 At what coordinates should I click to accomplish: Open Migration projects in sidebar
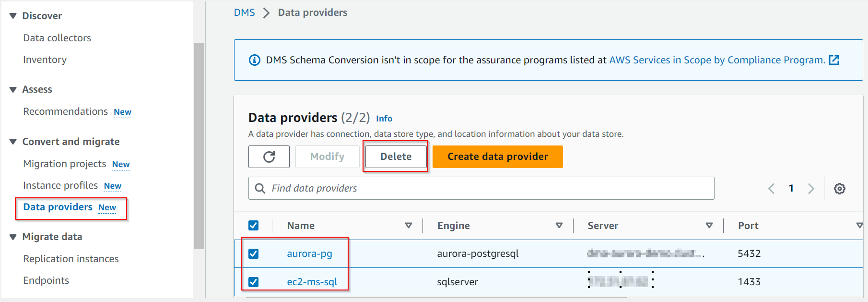(65, 164)
